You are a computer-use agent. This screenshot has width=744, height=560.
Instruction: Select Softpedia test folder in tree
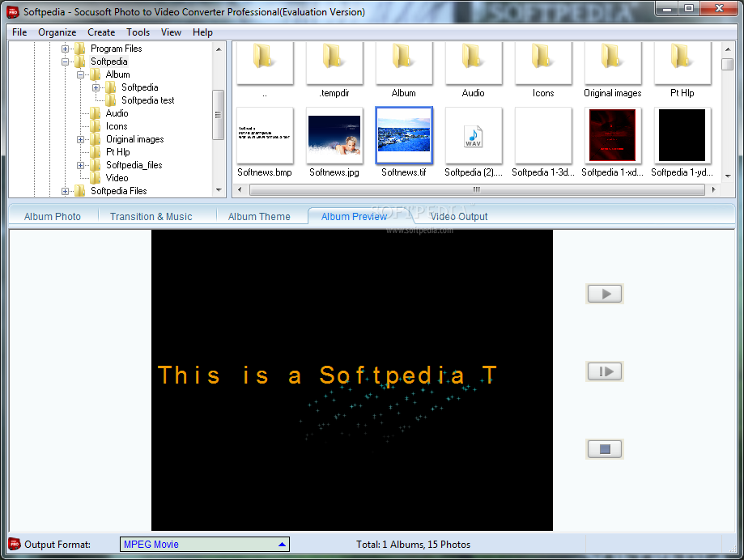click(x=147, y=100)
